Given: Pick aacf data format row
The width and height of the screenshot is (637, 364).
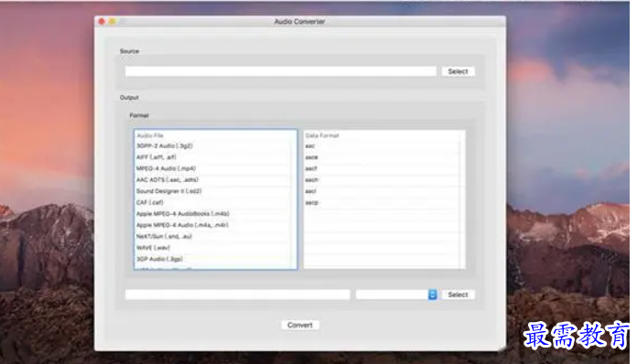Looking at the screenshot, I should [x=382, y=168].
